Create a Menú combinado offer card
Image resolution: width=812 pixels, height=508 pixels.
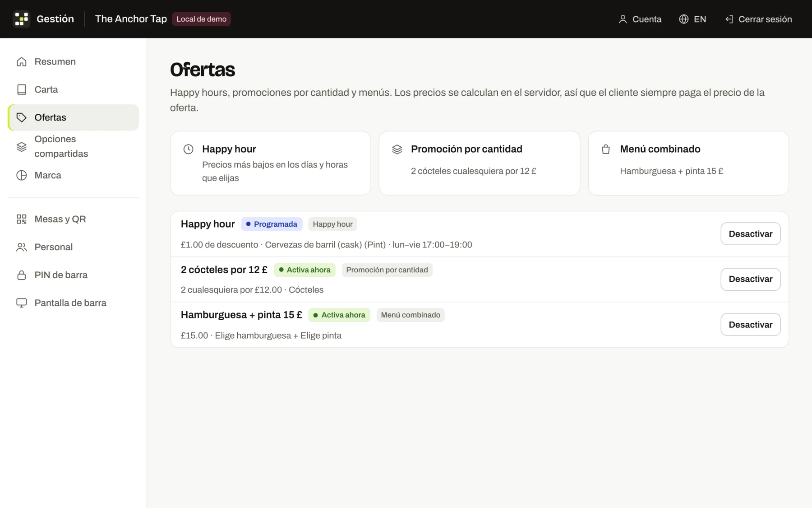[688, 163]
